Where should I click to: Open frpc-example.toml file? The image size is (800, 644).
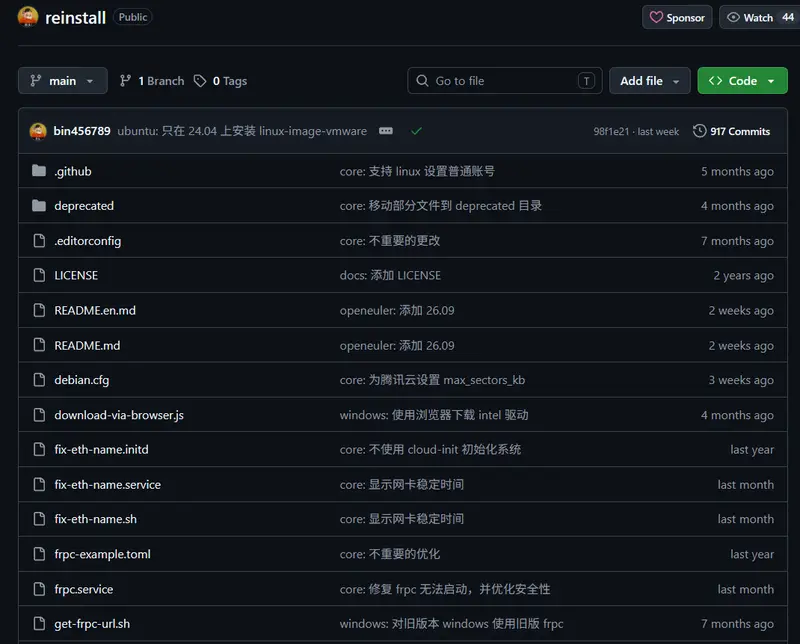point(103,554)
